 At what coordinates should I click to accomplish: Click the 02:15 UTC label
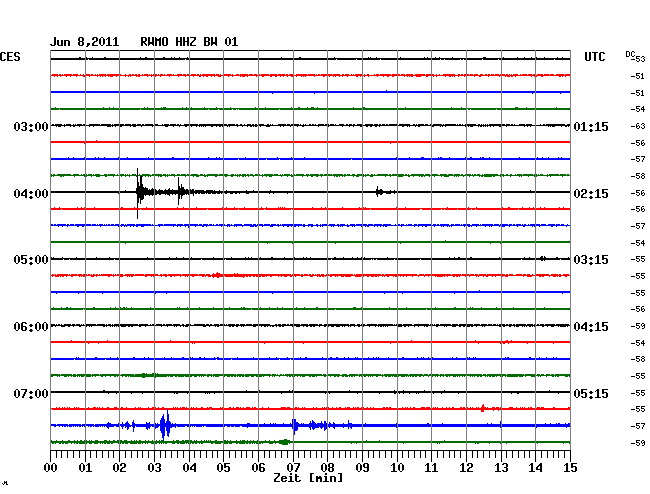tap(591, 194)
